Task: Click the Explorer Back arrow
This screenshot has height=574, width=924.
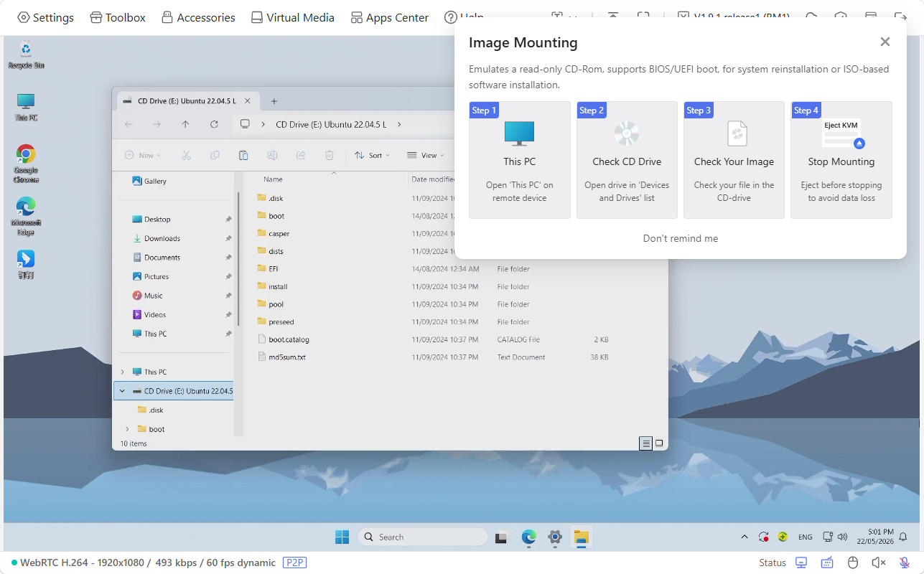Action: [129, 124]
